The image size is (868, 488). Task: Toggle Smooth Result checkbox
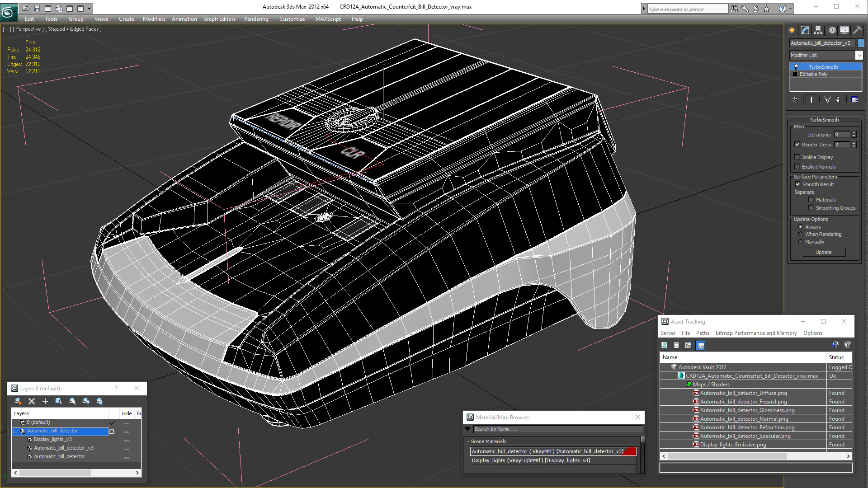pos(798,184)
